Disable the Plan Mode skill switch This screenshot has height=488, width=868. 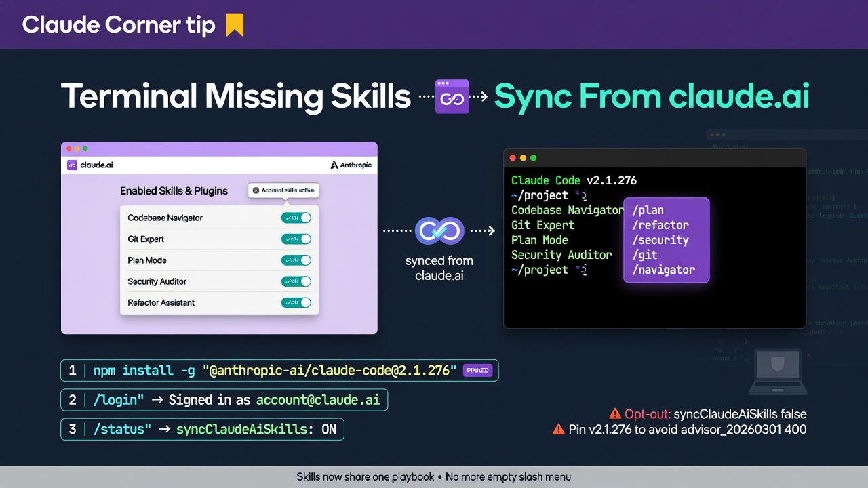coord(296,260)
